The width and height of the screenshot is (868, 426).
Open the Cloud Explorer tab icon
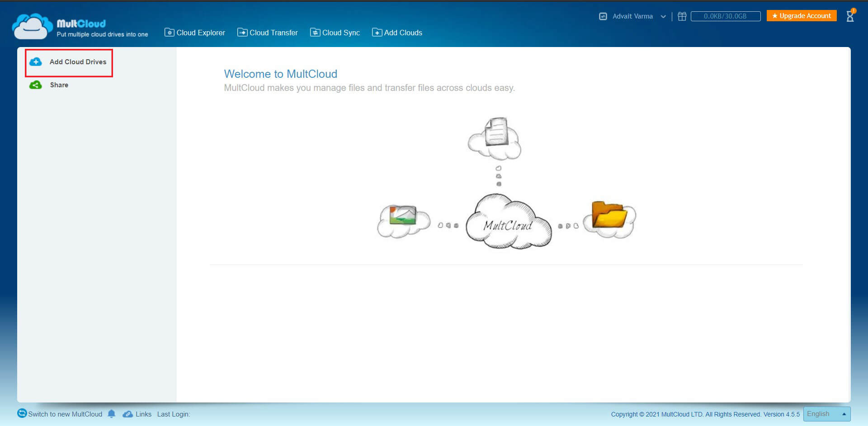(x=169, y=32)
